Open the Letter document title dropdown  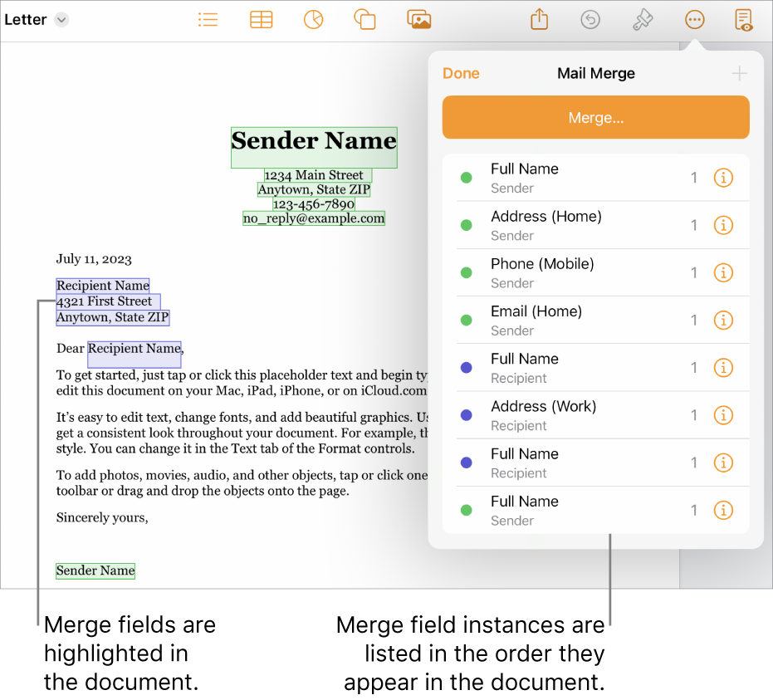click(61, 20)
